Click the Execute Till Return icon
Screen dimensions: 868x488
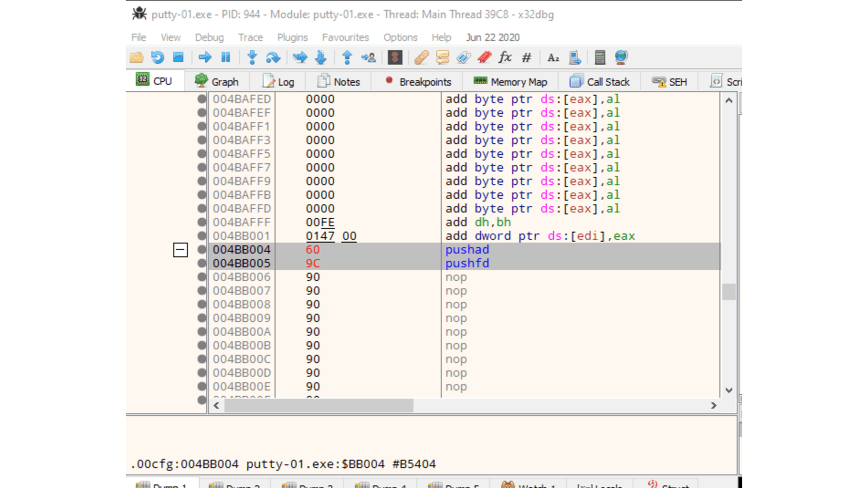pyautogui.click(x=347, y=57)
